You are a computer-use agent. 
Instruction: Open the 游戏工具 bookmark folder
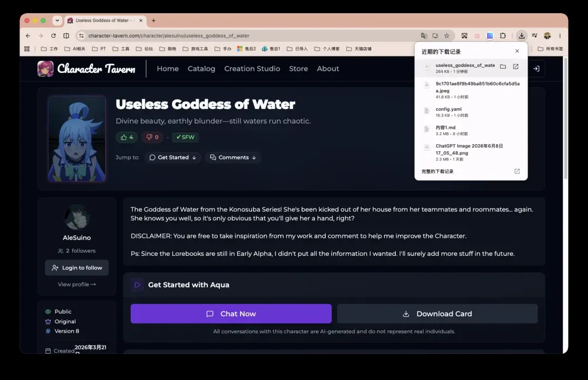coord(195,49)
